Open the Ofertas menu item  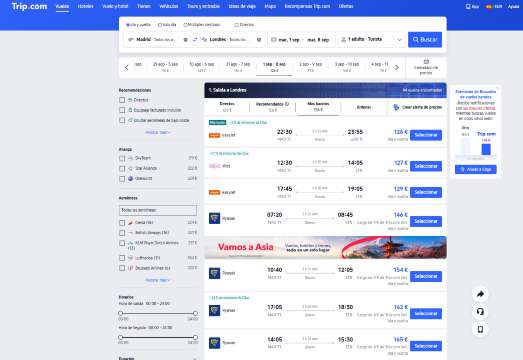[346, 6]
